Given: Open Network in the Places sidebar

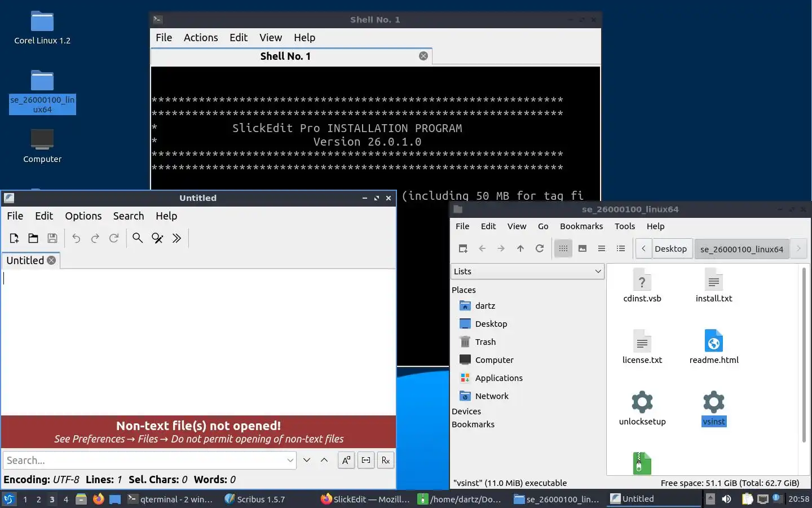Looking at the screenshot, I should coord(492,396).
